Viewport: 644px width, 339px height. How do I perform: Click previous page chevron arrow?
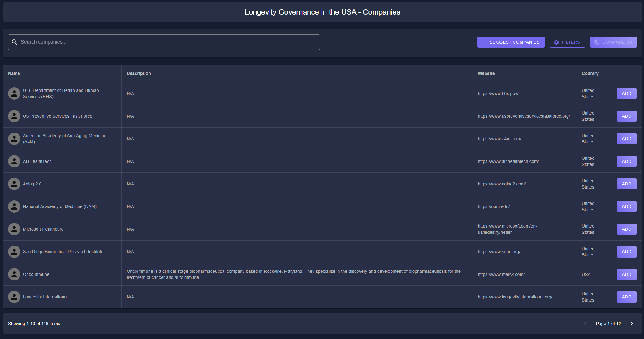pos(585,324)
